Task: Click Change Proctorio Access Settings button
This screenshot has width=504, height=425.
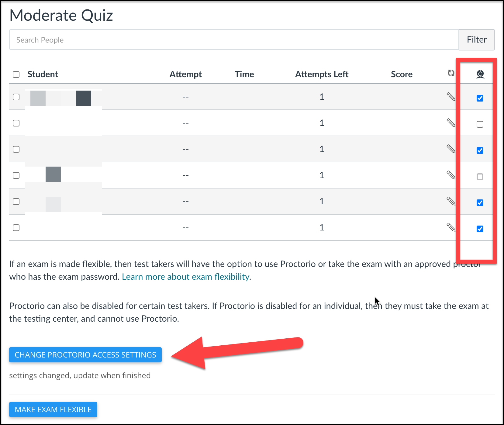Action: [x=85, y=355]
